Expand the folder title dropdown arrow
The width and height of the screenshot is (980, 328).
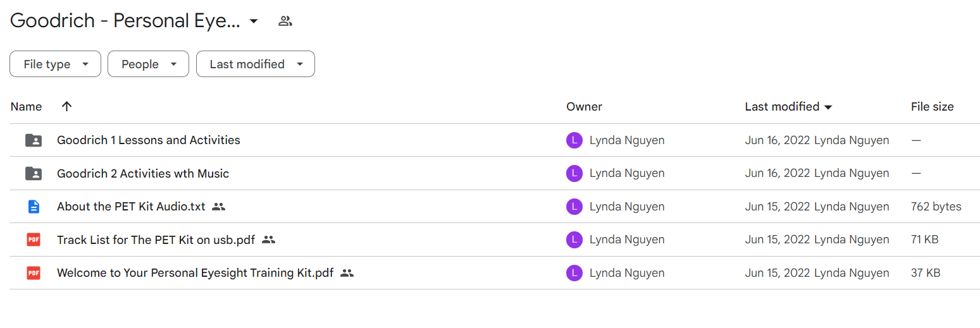(x=254, y=21)
